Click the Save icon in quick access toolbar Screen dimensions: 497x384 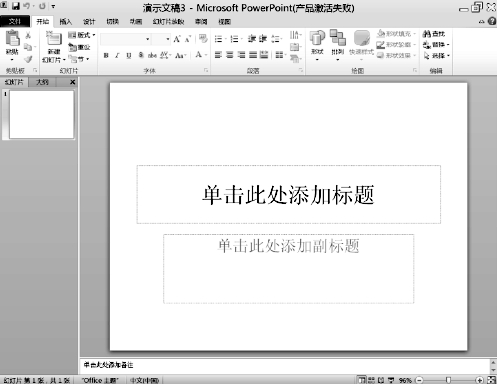[x=16, y=6]
